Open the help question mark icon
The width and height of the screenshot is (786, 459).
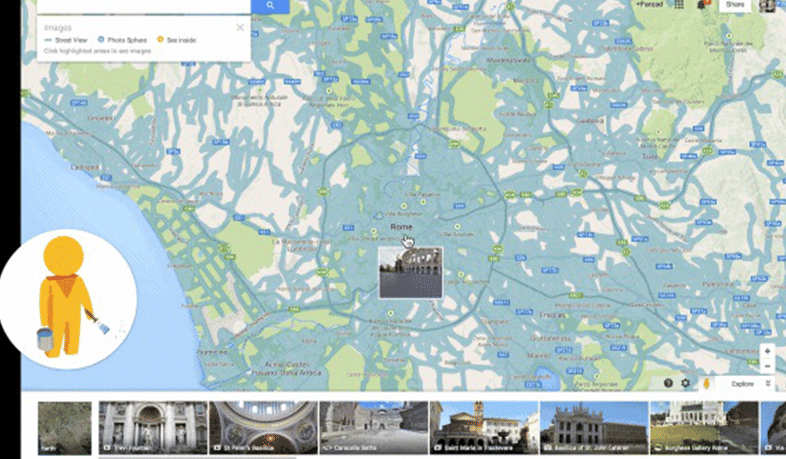[x=668, y=383]
